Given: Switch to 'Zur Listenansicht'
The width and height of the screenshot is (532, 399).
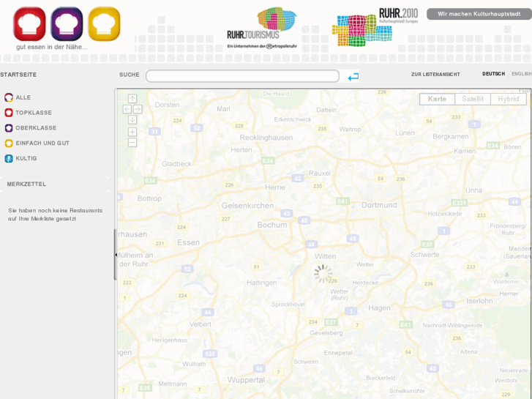Looking at the screenshot, I should (x=435, y=75).
